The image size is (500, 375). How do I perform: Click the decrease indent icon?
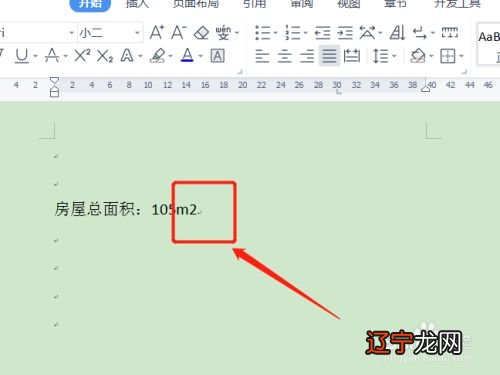click(x=322, y=33)
